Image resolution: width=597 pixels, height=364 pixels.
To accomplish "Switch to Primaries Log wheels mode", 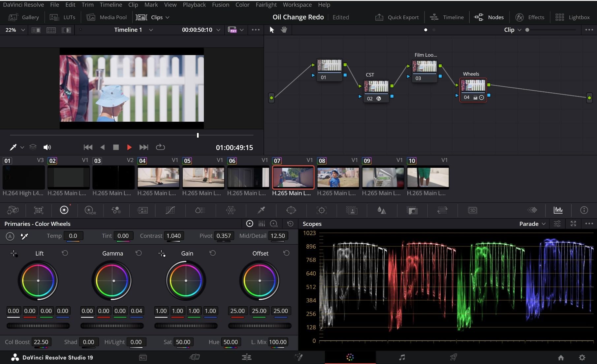I will 274,224.
